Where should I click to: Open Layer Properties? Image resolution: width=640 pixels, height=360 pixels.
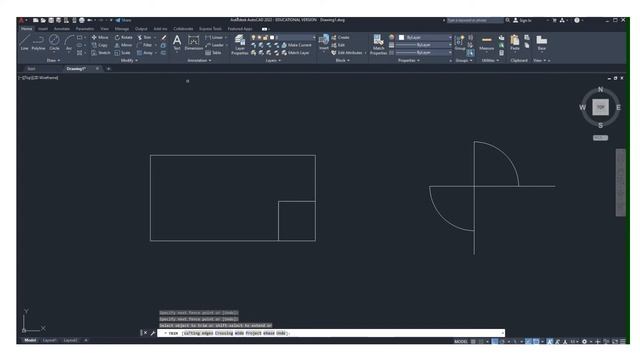[x=240, y=45]
